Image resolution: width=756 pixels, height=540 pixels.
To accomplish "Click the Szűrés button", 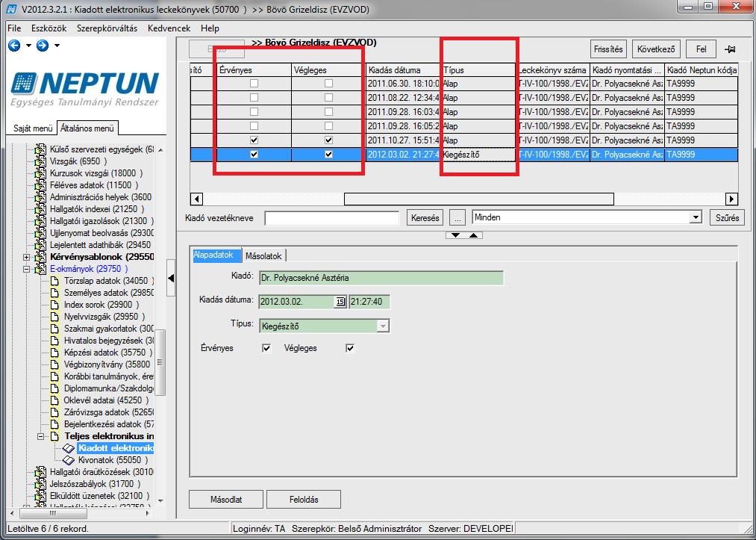I will (x=727, y=218).
